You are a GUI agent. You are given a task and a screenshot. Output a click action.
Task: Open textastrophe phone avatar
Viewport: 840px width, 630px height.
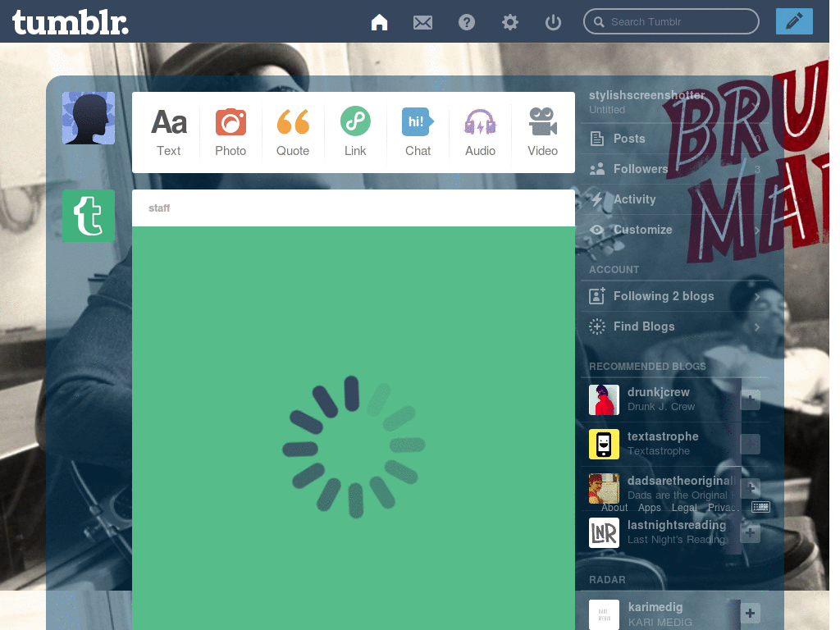click(x=604, y=444)
